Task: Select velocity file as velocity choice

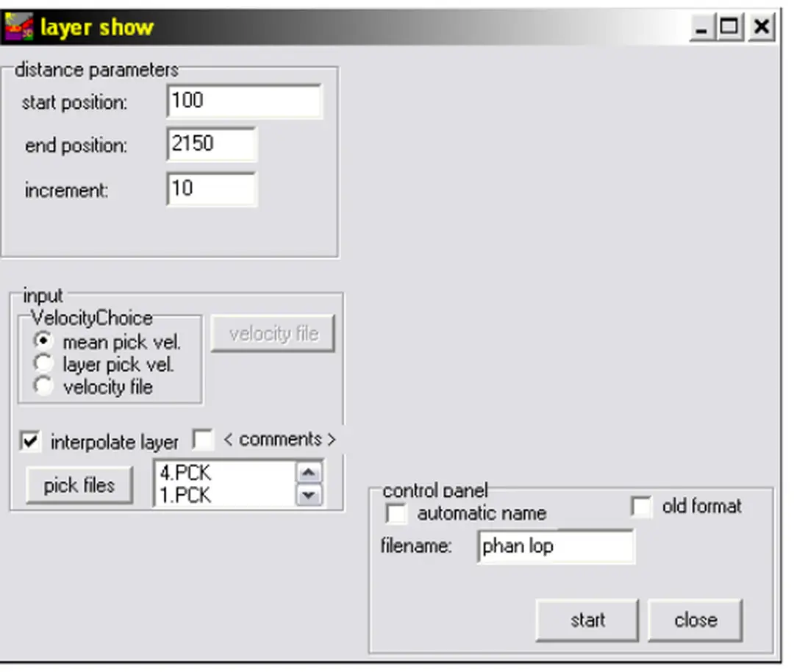Action: coord(43,385)
